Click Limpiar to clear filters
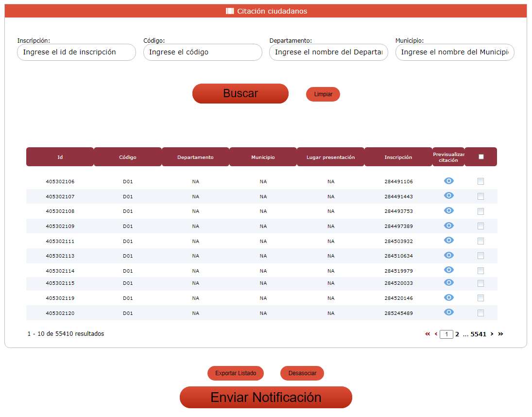This screenshot has height=417, width=532. tap(323, 94)
